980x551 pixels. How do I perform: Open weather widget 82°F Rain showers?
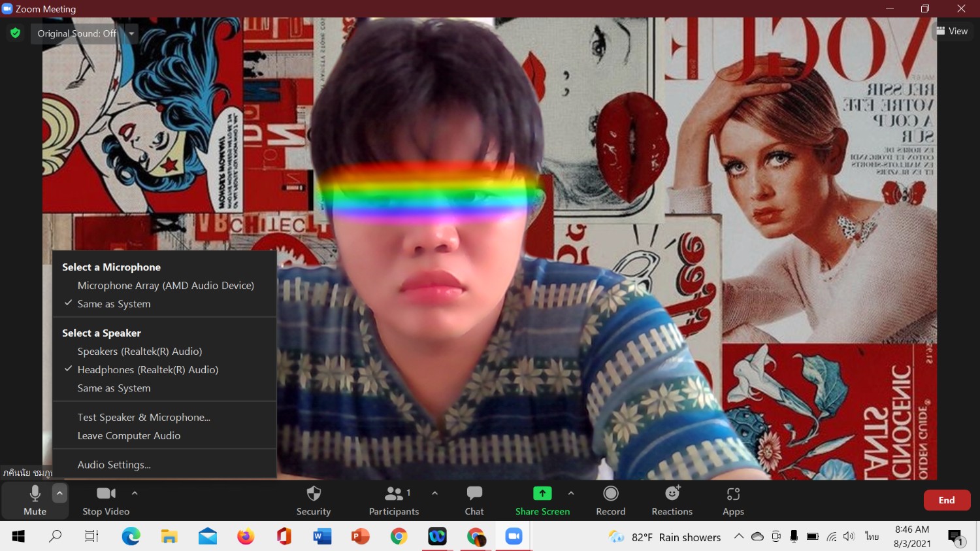664,537
